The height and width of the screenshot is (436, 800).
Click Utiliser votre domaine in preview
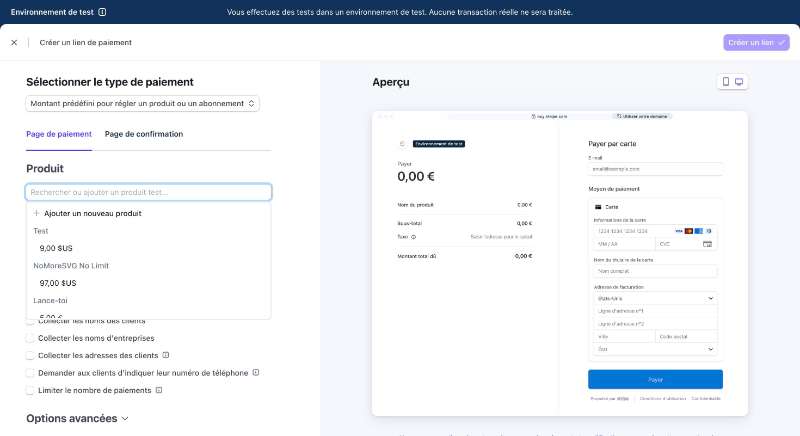coord(642,116)
